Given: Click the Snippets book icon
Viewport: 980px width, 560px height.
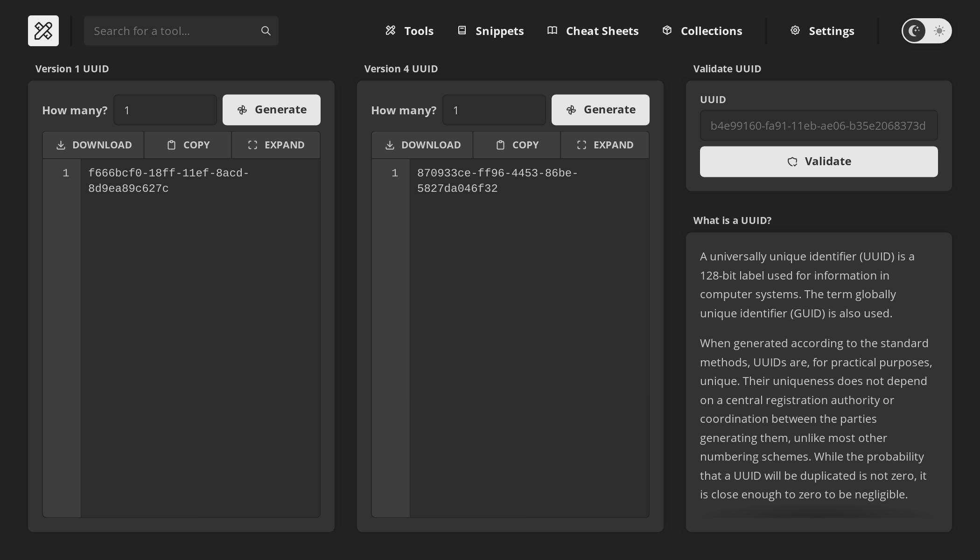Looking at the screenshot, I should pos(462,30).
